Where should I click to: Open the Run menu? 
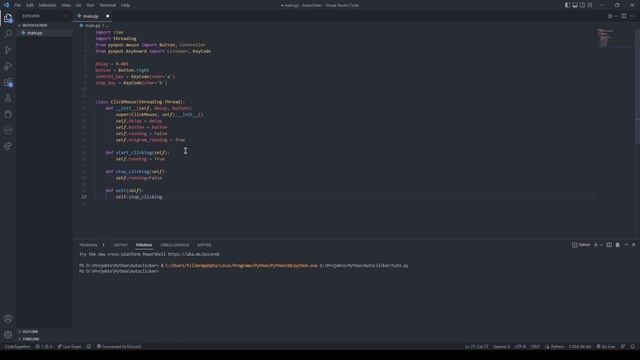[x=91, y=5]
